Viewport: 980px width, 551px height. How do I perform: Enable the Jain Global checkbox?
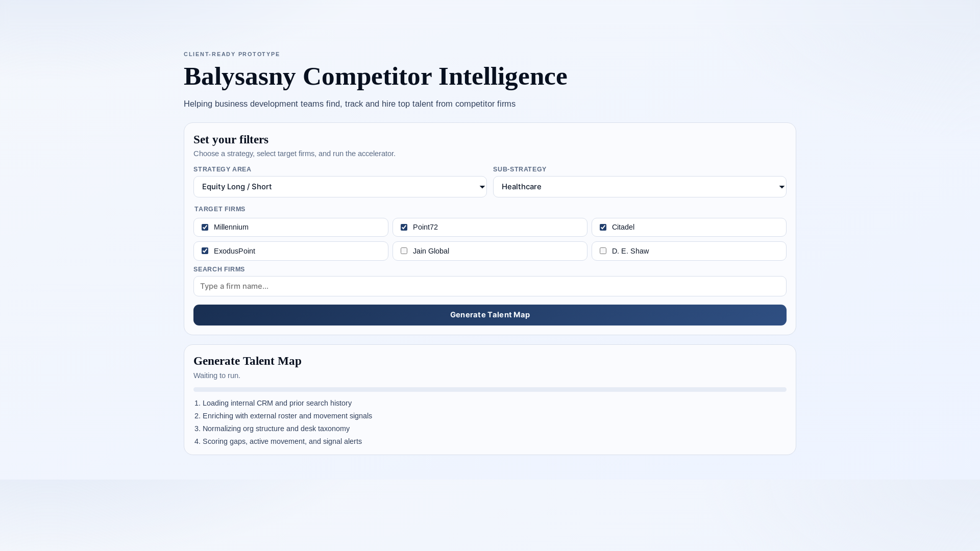tap(404, 251)
